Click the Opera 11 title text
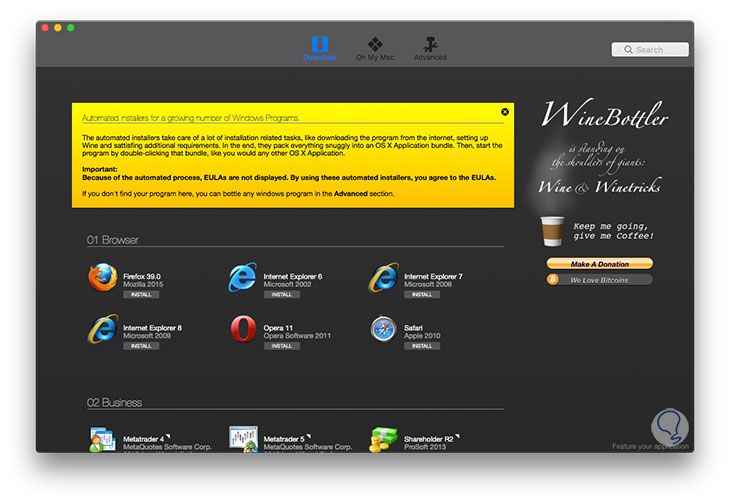 click(x=278, y=328)
